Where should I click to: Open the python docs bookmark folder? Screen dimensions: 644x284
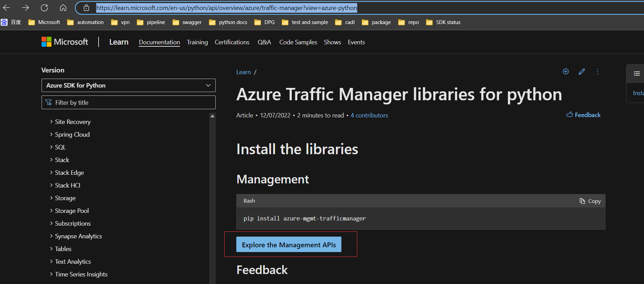(x=228, y=22)
